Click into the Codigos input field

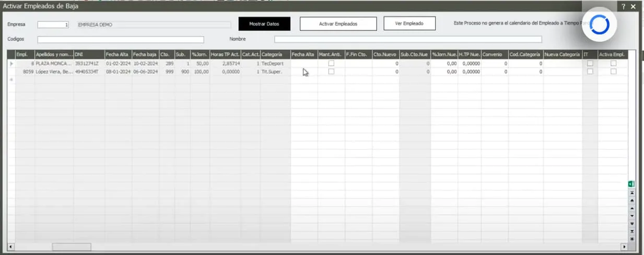121,40
